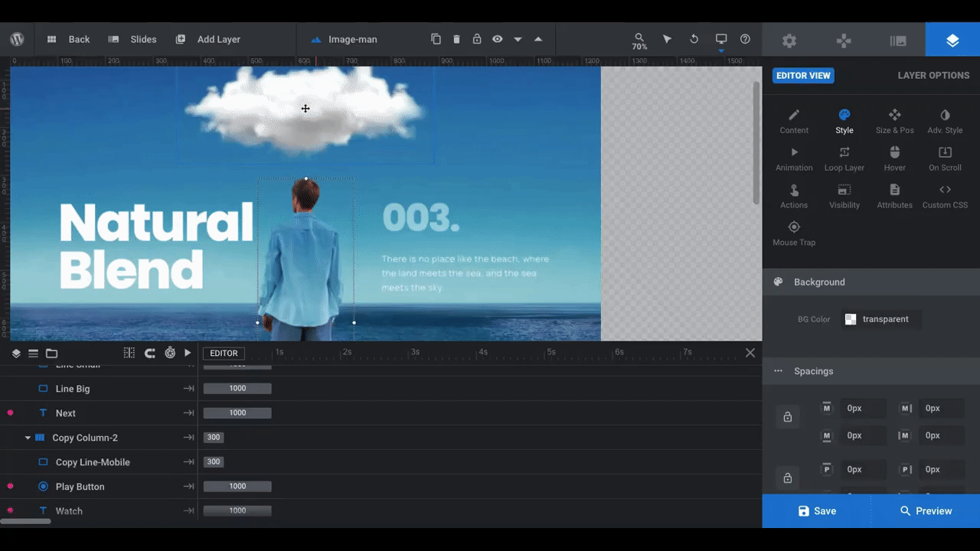Open Visibility settings

click(844, 197)
